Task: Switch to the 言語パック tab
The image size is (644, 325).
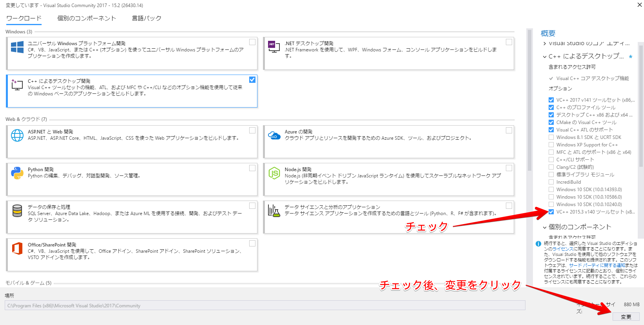Action: (x=147, y=18)
